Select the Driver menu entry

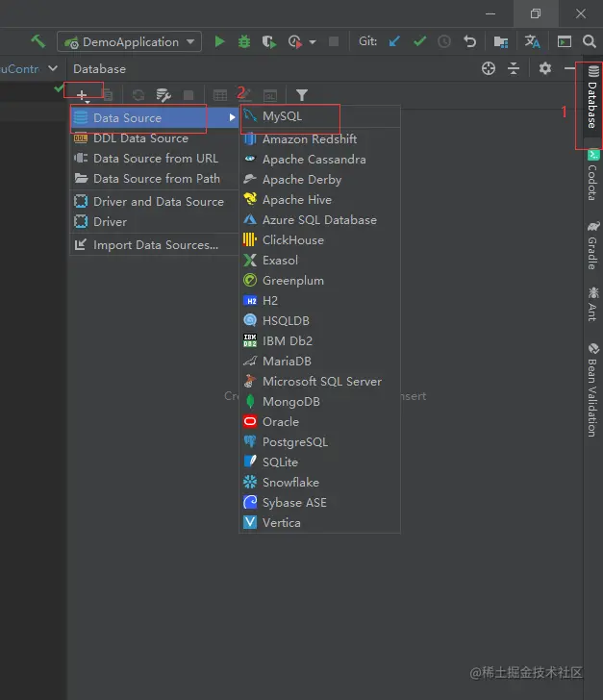tap(155, 221)
